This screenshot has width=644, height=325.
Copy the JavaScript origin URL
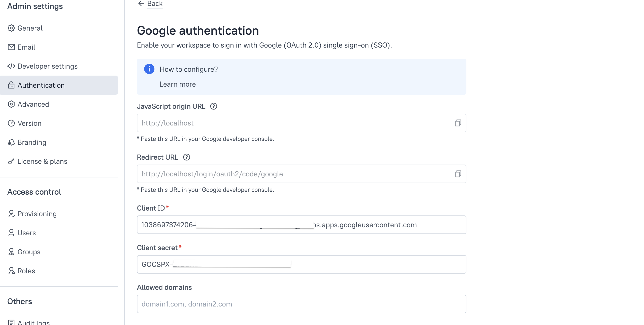click(458, 123)
